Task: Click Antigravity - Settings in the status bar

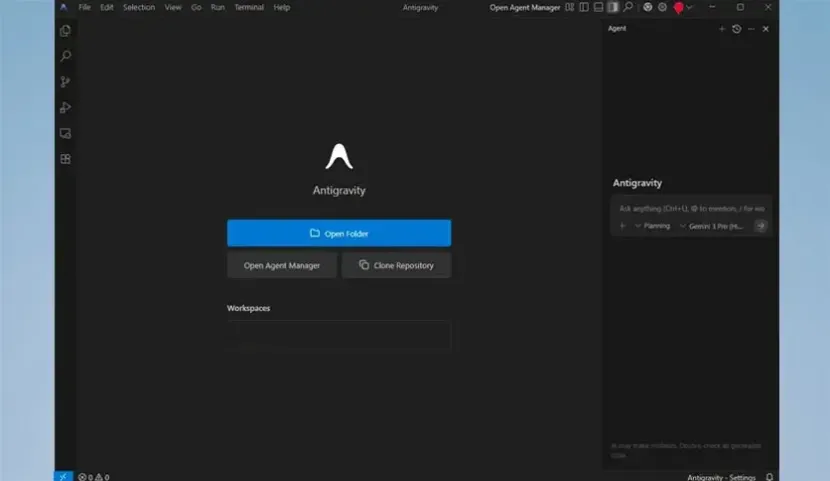Action: click(721, 477)
